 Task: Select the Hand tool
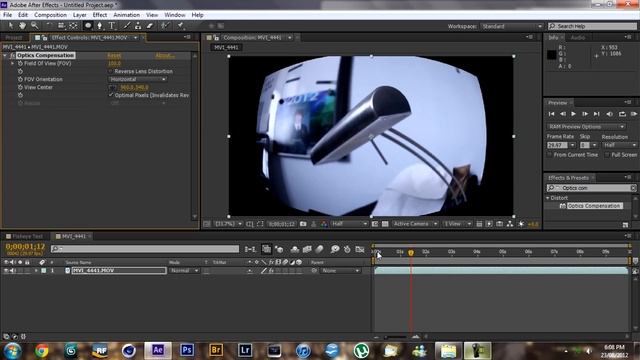pyautogui.click(x=22, y=26)
